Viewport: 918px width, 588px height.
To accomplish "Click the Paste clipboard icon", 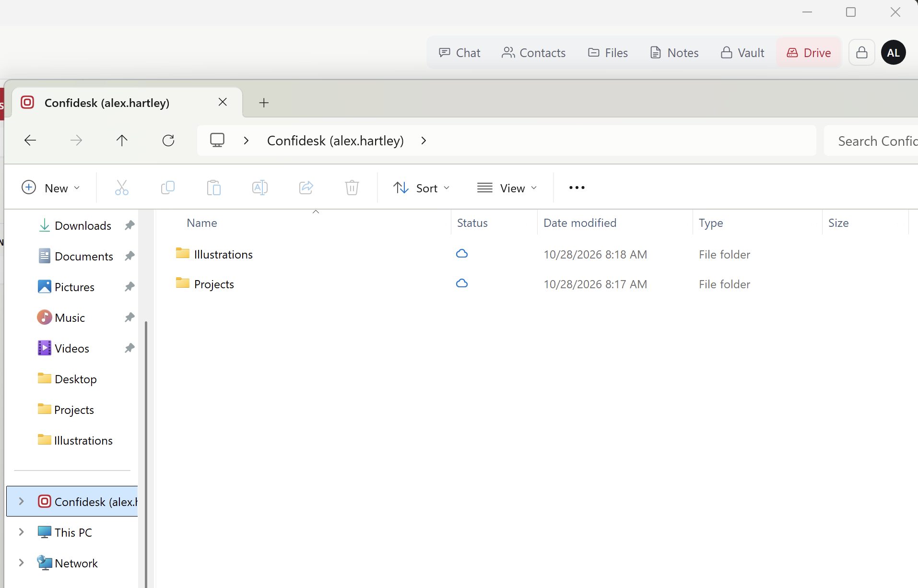I will click(214, 188).
